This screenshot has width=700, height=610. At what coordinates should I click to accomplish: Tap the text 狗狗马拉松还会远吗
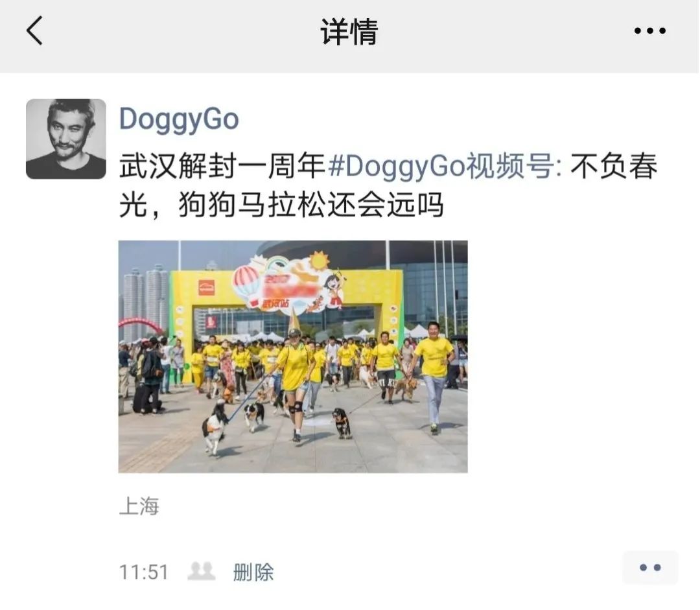[x=311, y=205]
